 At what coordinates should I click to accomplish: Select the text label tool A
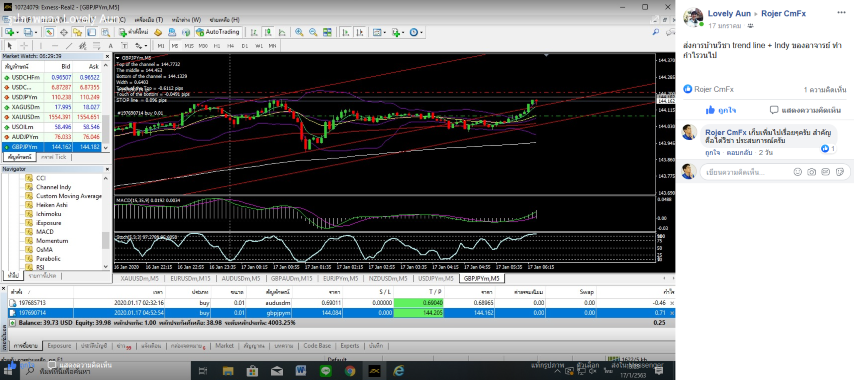pyautogui.click(x=111, y=46)
